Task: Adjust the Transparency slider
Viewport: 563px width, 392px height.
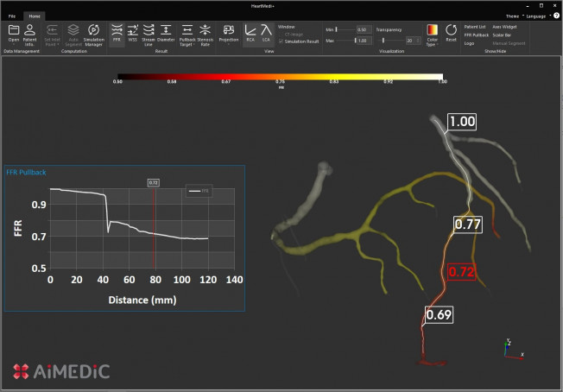Action: click(x=386, y=41)
